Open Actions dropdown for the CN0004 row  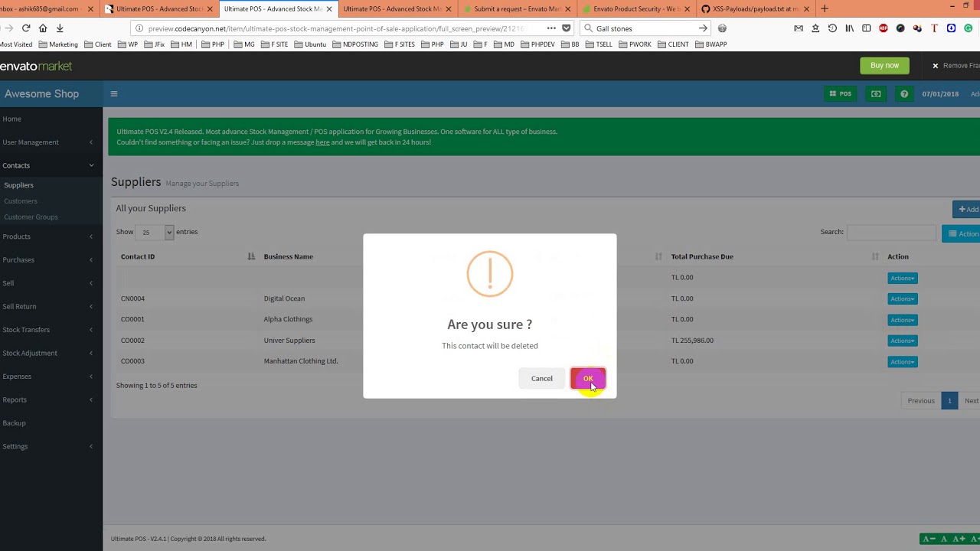click(903, 299)
